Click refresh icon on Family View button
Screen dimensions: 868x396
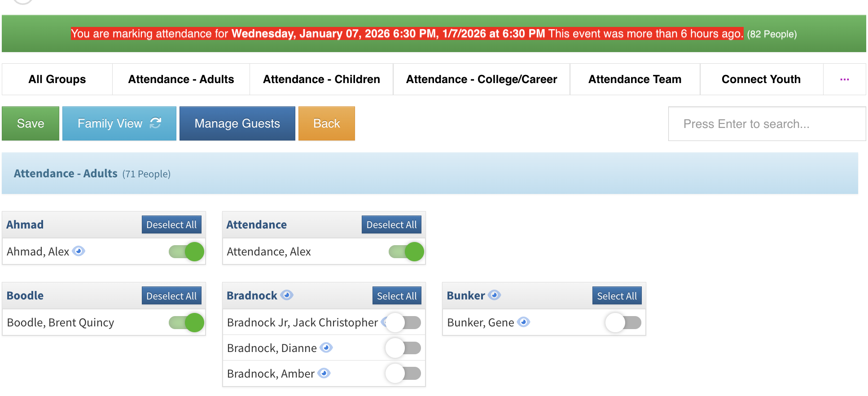point(155,123)
